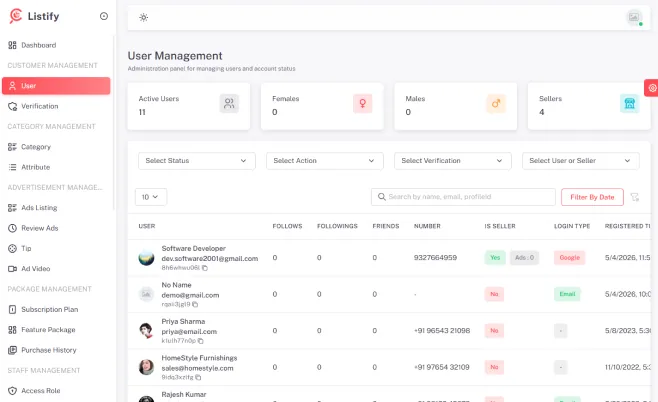Screen dimensions: 658x402
Task: Click the Sellers store icon
Action: pos(629,103)
